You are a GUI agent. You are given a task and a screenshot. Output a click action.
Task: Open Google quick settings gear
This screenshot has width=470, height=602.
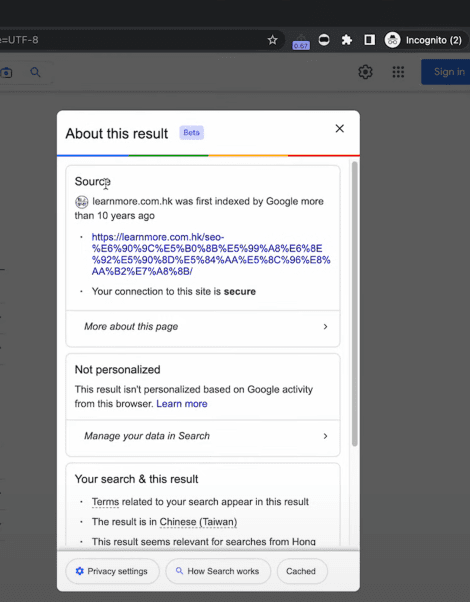coord(365,72)
